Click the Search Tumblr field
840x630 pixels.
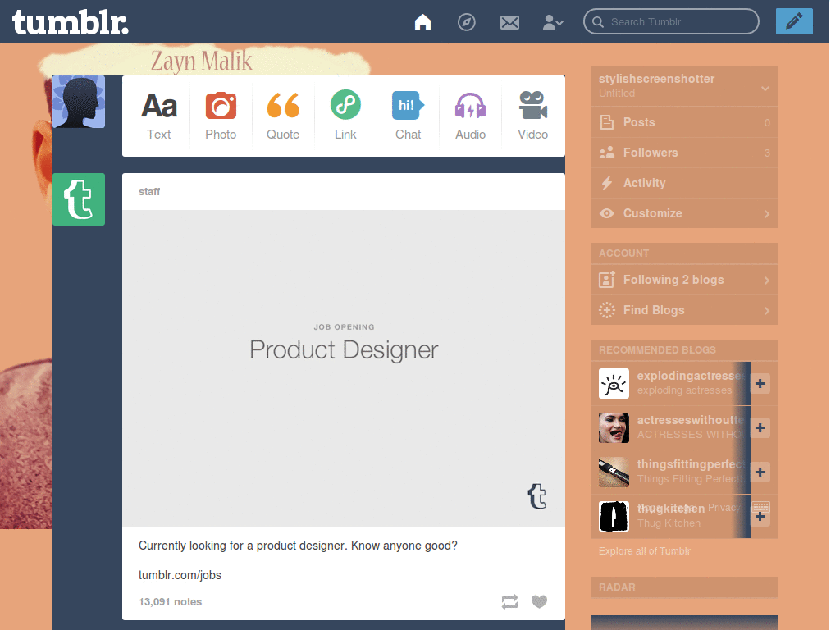pyautogui.click(x=671, y=22)
